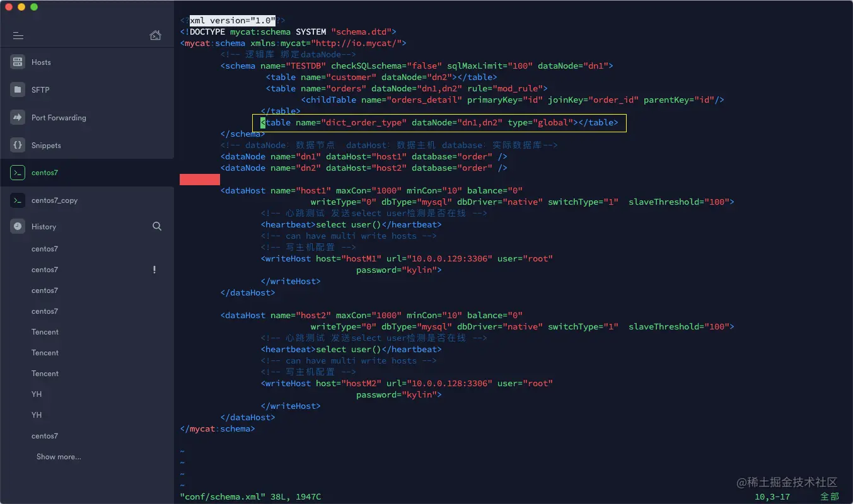
Task: Open the History section label
Action: [44, 226]
